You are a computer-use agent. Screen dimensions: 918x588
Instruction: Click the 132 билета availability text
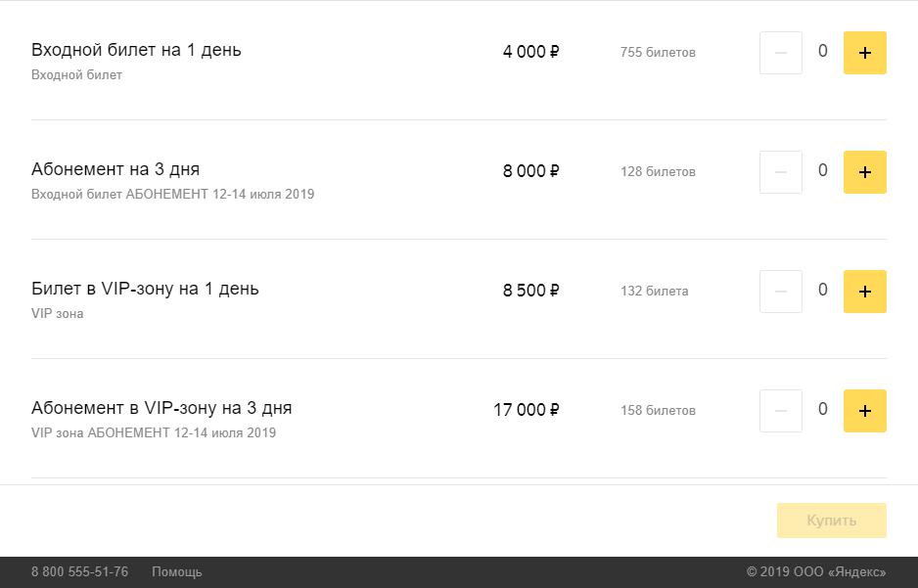pos(654,292)
